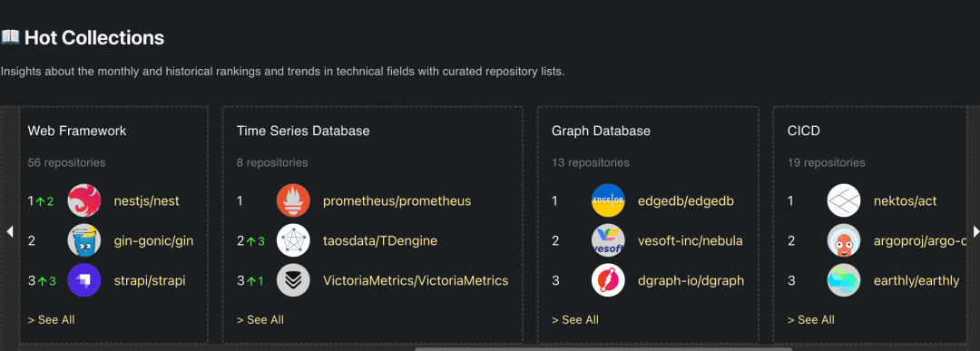Open the Graph Database collection title
The image size is (980, 351).
click(602, 132)
